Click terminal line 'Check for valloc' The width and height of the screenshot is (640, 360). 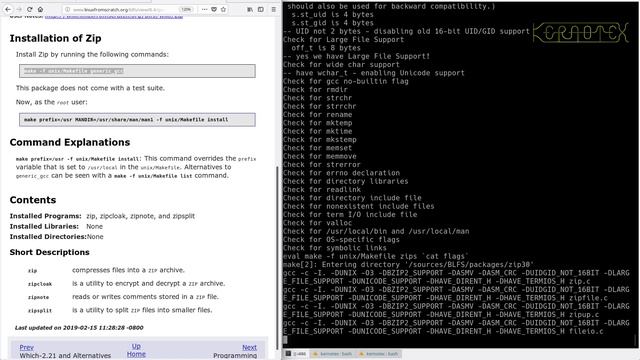318,223
